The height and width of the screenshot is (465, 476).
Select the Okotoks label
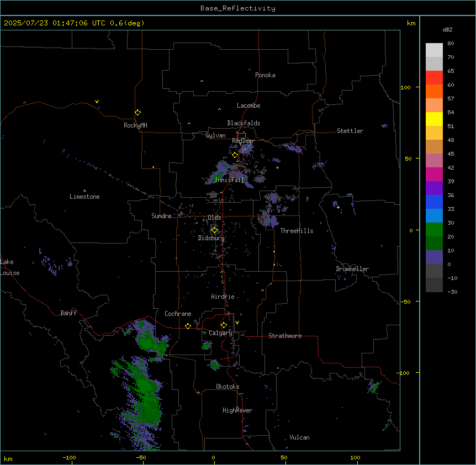point(228,387)
